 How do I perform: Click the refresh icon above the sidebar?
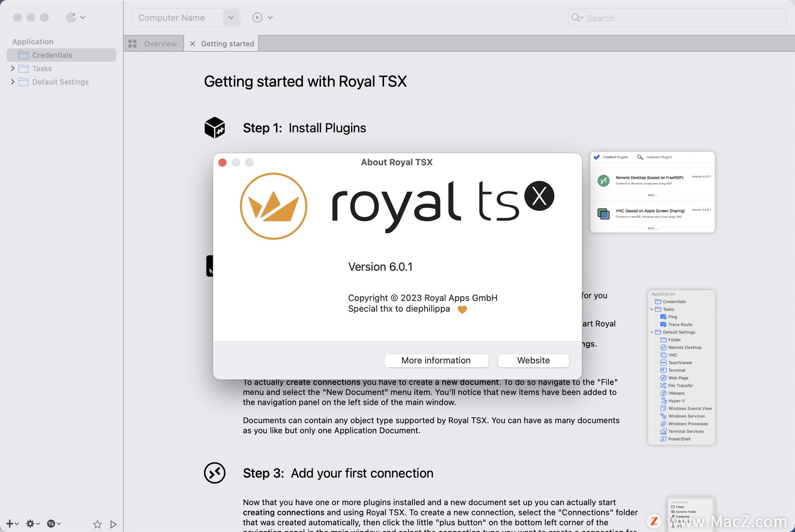point(72,17)
